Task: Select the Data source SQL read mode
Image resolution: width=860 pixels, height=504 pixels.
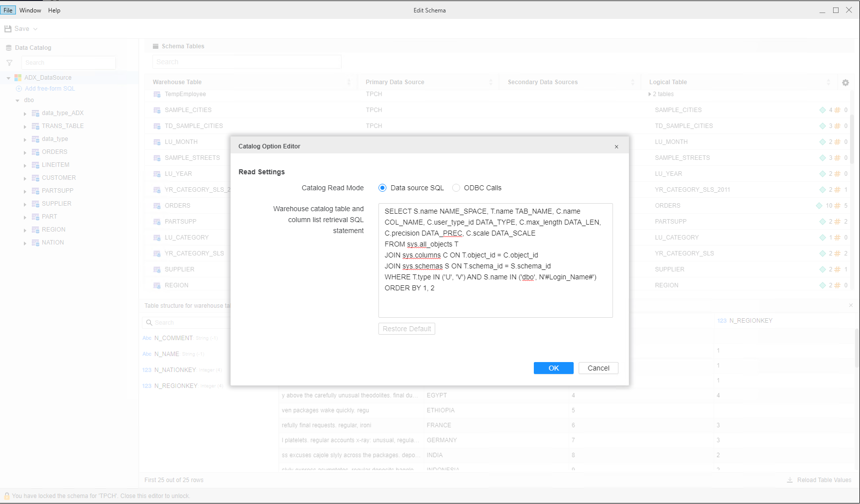Action: coord(382,188)
